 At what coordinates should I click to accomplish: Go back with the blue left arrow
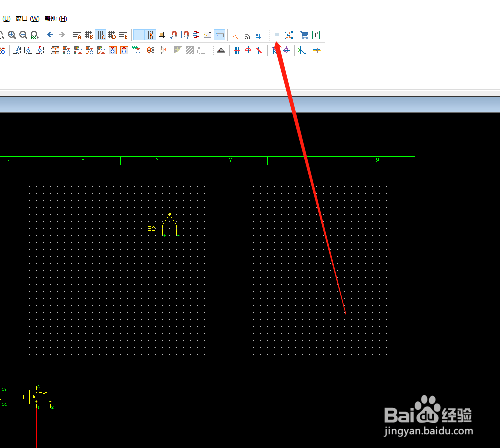tap(50, 35)
